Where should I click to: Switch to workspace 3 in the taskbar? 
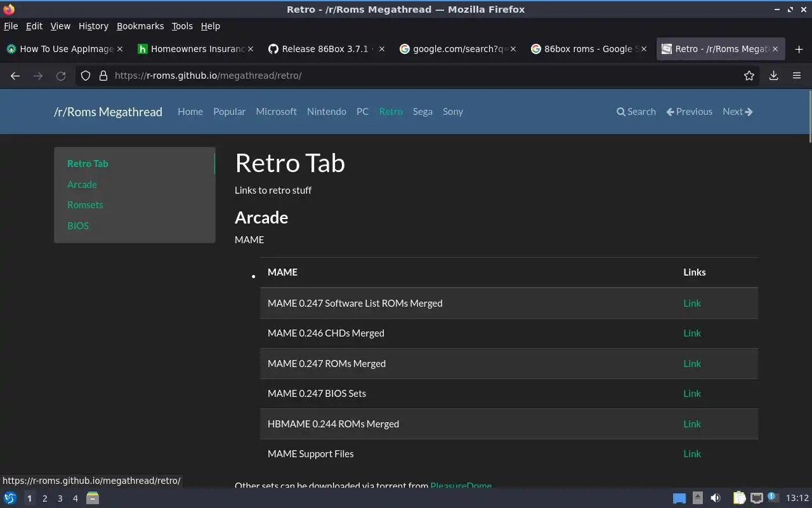click(60, 498)
